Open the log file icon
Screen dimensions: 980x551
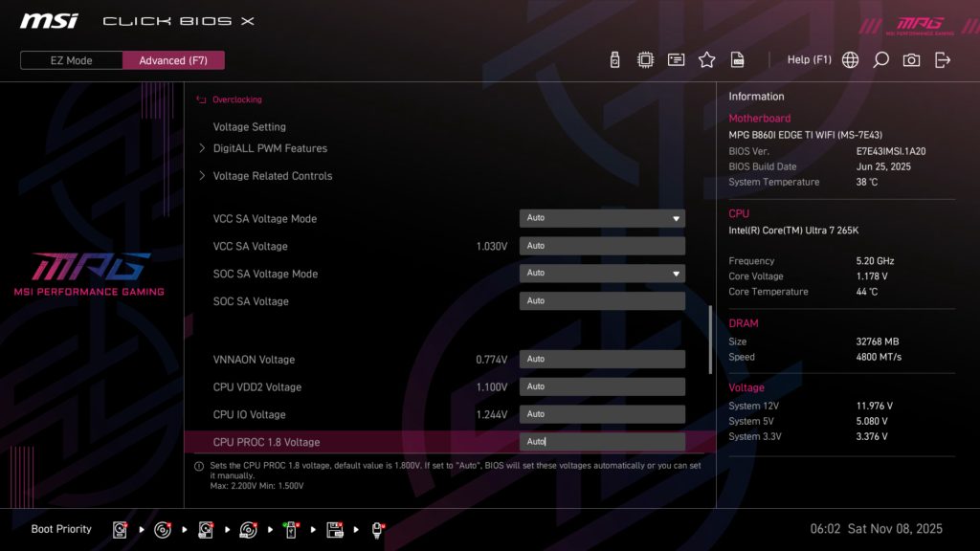click(737, 58)
